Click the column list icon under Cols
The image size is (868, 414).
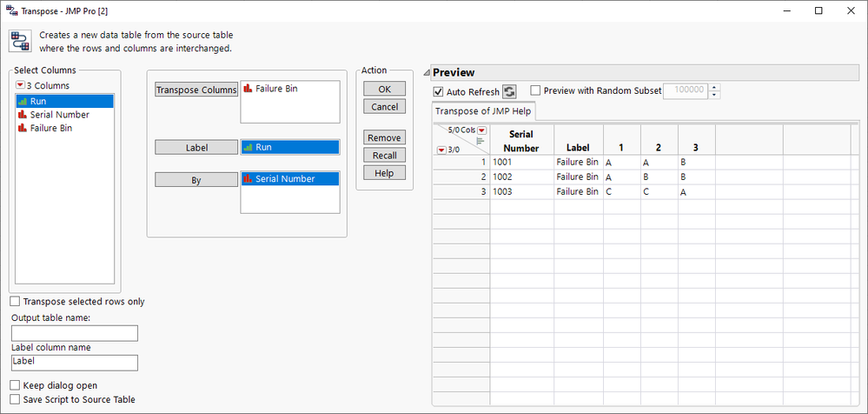click(480, 141)
